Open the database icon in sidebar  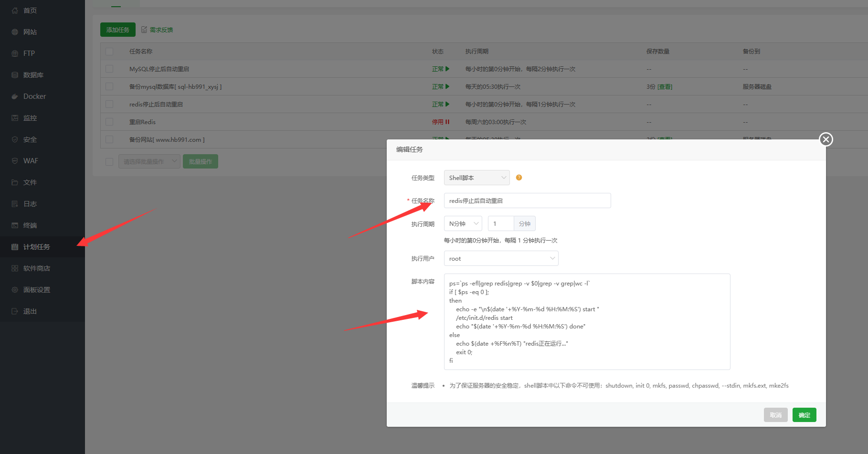click(x=15, y=75)
